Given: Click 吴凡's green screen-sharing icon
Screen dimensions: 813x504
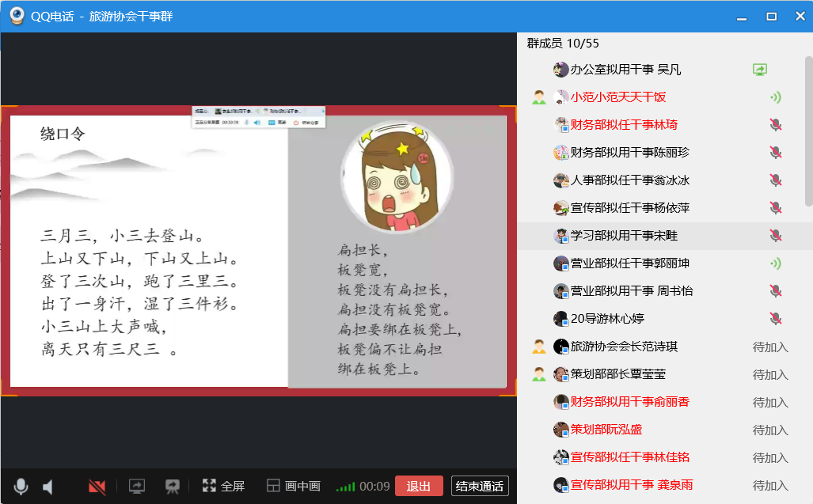Looking at the screenshot, I should [x=760, y=70].
